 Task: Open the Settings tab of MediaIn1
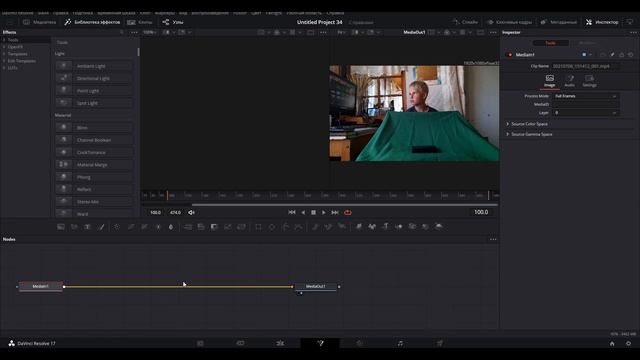coord(589,81)
